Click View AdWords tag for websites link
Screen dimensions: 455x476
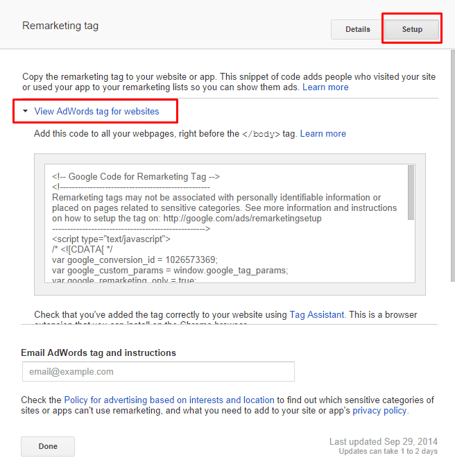pos(96,112)
